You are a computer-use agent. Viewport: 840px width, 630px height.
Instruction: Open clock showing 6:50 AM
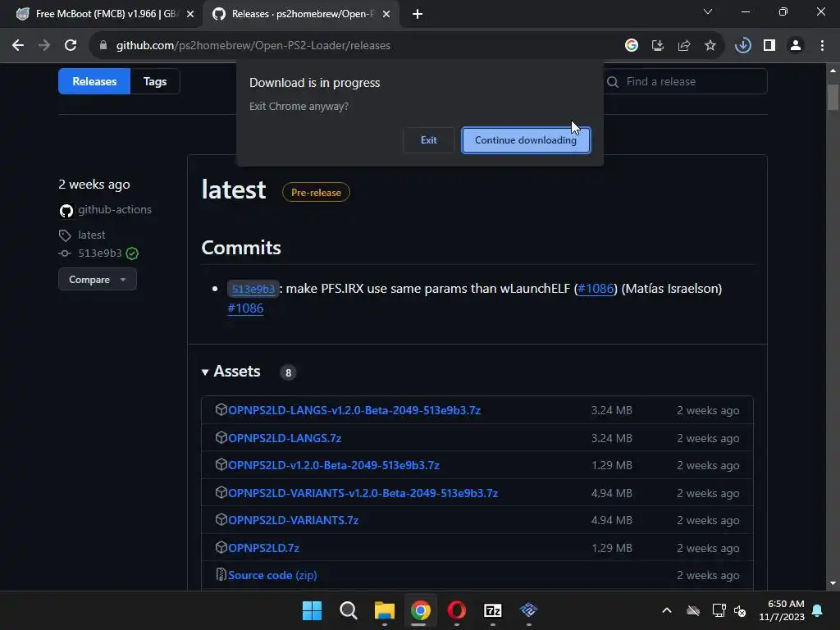[x=782, y=610]
